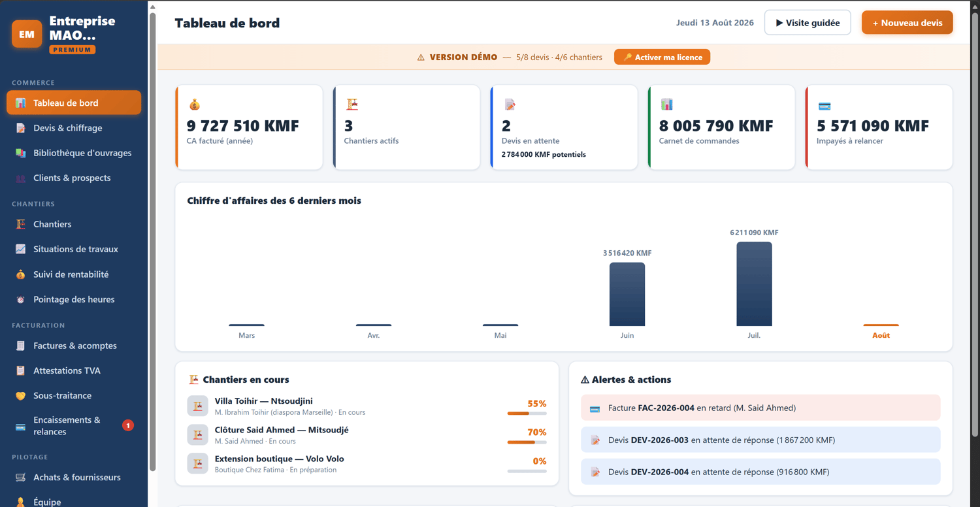Select Attestations TVA menu item

point(74,370)
